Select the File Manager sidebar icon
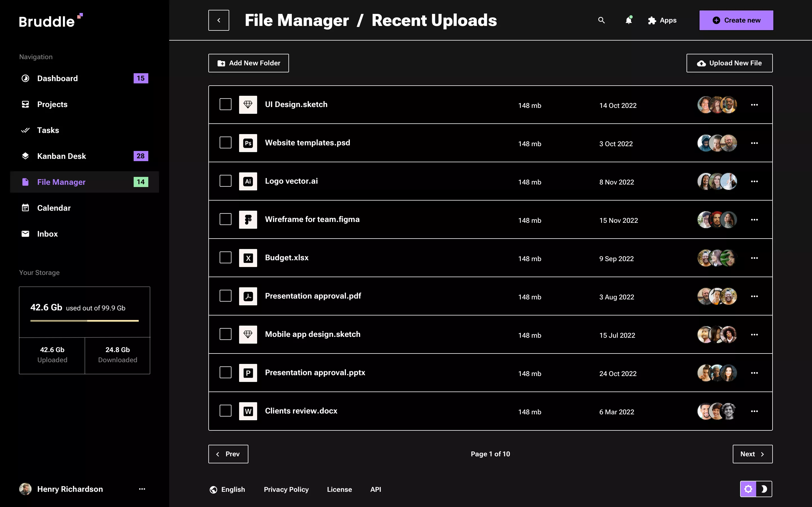This screenshot has height=507, width=812. pos(25,182)
